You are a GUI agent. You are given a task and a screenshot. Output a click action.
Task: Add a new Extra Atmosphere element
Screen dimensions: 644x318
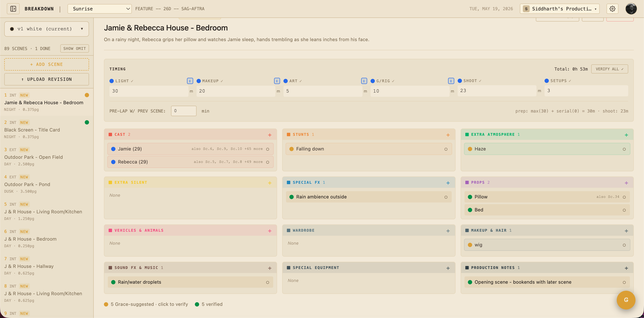pos(626,135)
